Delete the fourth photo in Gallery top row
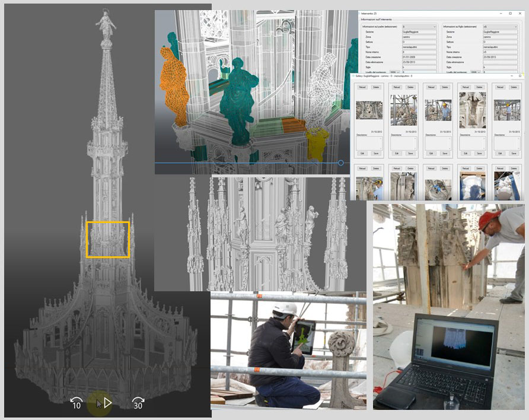The image size is (529, 420). click(479, 87)
